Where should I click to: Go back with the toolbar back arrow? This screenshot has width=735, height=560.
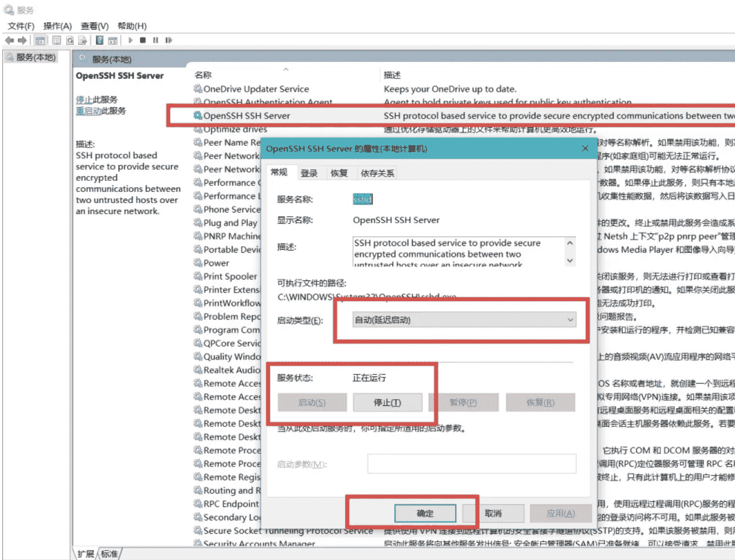9,40
